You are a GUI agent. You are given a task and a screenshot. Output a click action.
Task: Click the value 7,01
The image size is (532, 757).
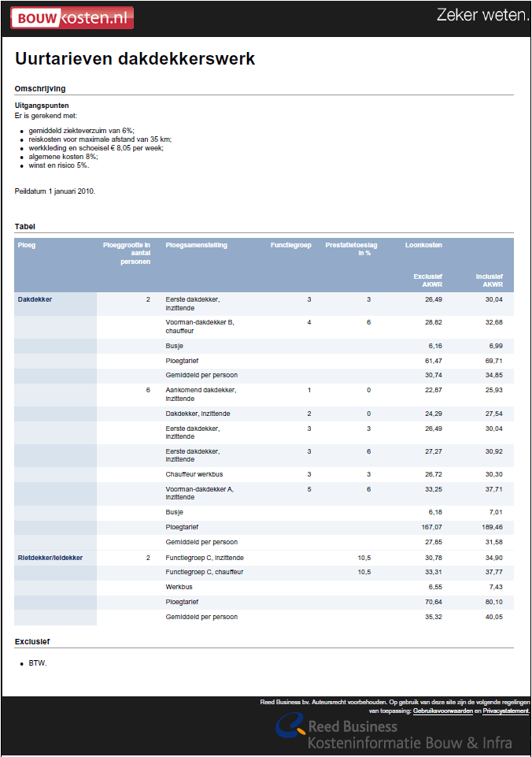pyautogui.click(x=496, y=512)
